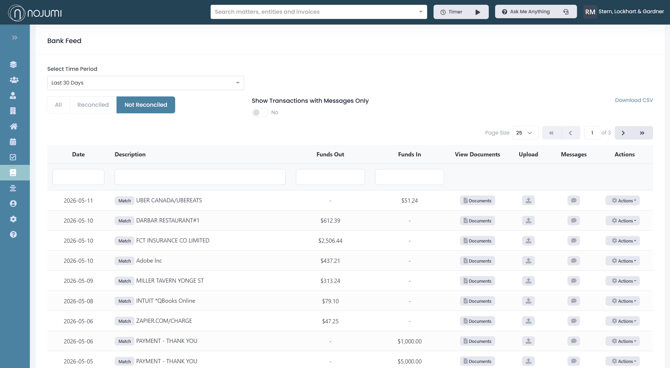Image resolution: width=670 pixels, height=368 pixels.
Task: Open the Page Size dropdown
Action: [525, 133]
